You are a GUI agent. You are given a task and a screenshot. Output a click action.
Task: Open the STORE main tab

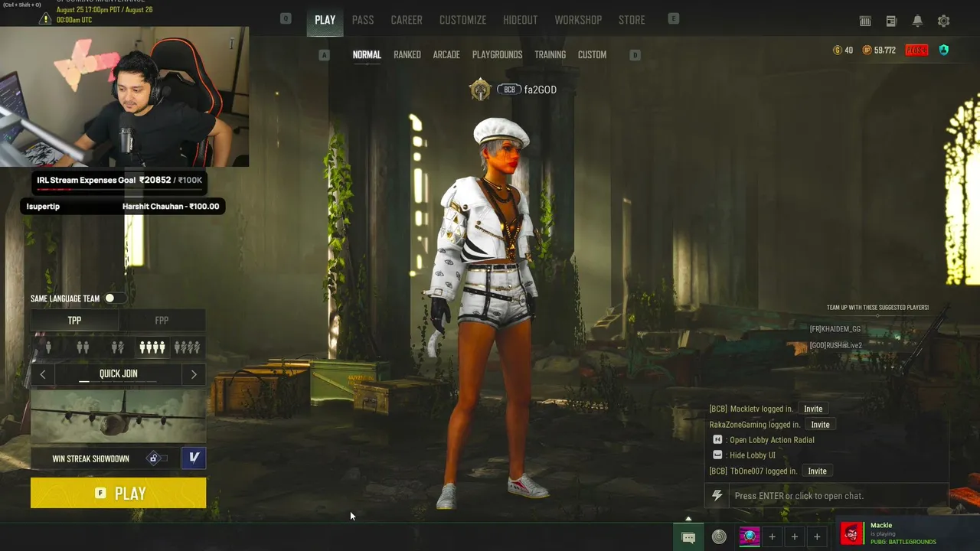pyautogui.click(x=632, y=20)
